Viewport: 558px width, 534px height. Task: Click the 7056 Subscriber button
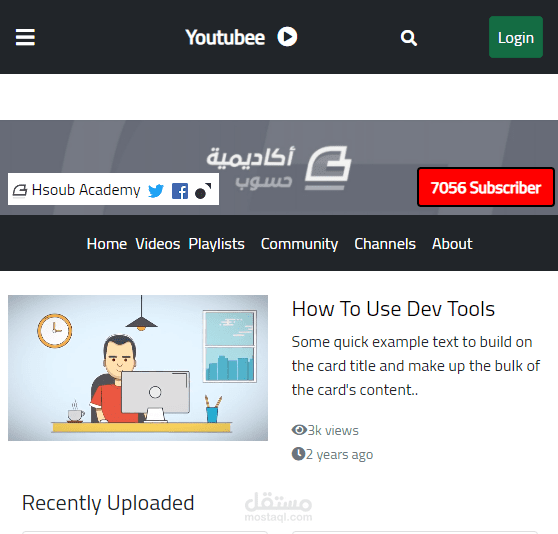pyautogui.click(x=486, y=187)
